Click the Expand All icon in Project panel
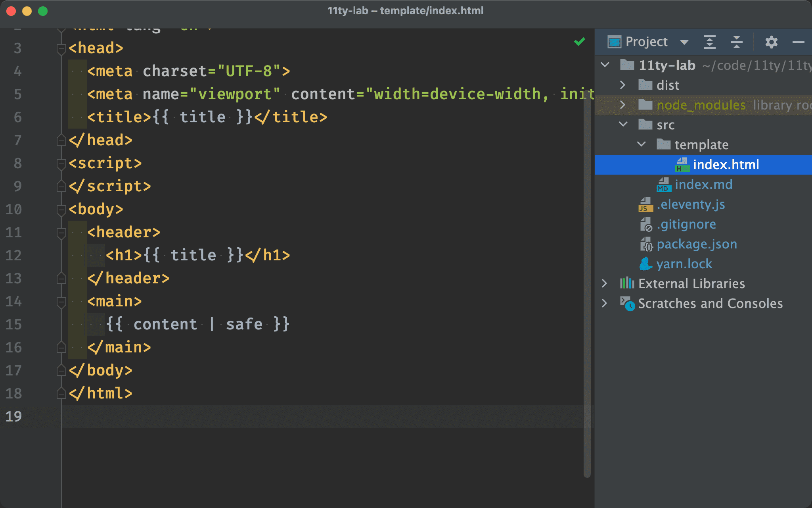The width and height of the screenshot is (812, 508). pos(709,42)
